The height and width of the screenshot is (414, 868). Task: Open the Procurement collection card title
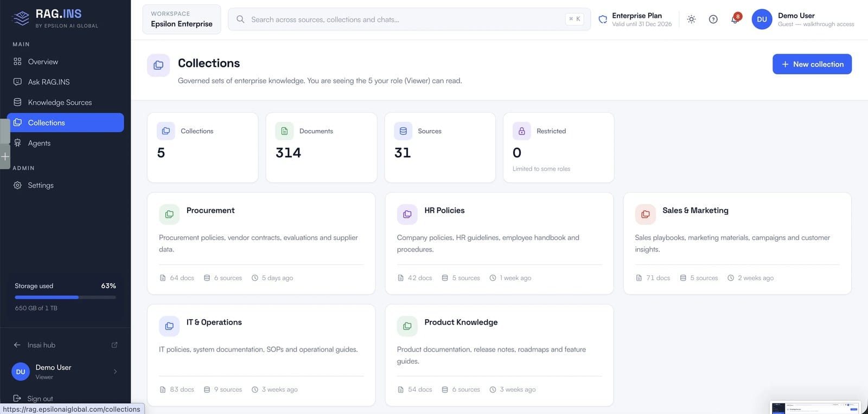210,210
